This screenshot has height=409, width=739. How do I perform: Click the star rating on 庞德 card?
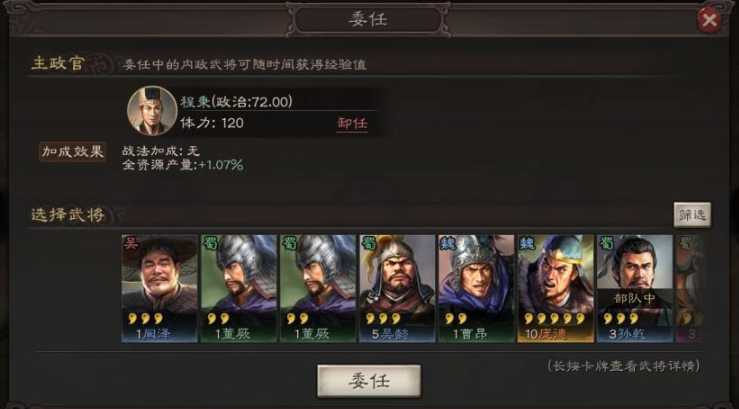[554, 319]
